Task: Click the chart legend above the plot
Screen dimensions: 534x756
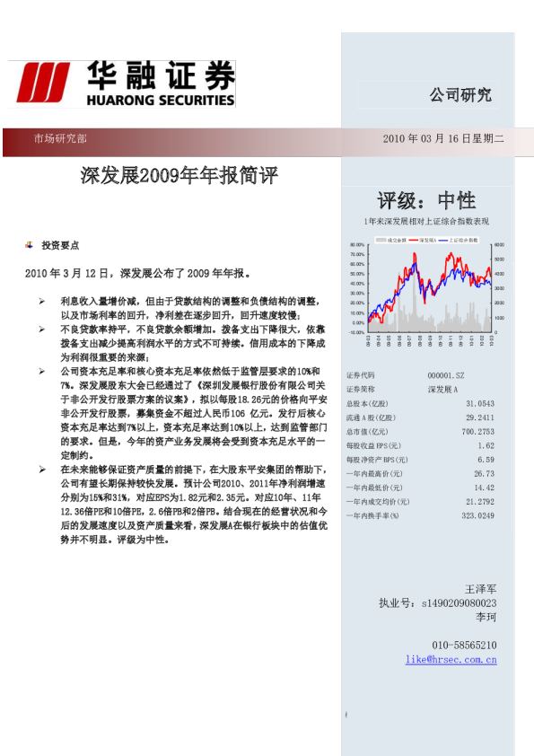Action: coord(426,240)
